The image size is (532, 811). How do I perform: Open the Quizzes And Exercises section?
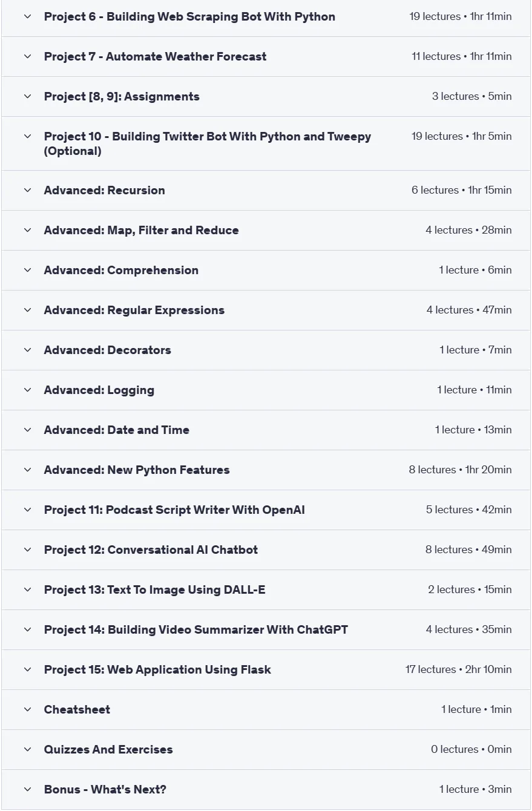click(266, 750)
